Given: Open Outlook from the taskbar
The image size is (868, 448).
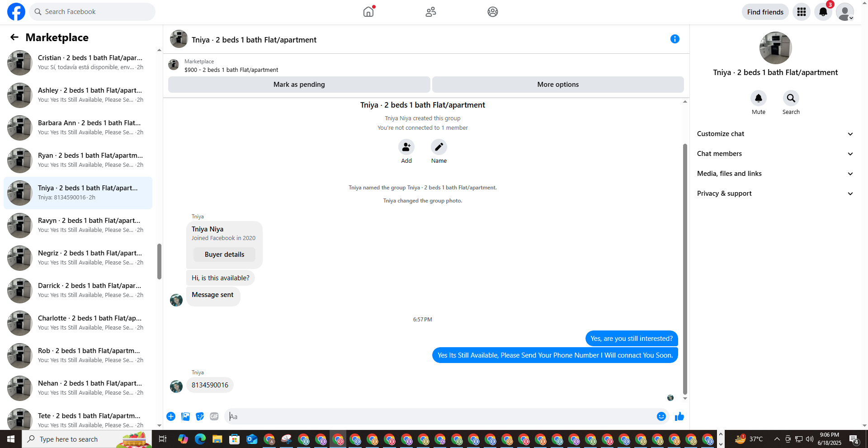Looking at the screenshot, I should click(x=251, y=439).
